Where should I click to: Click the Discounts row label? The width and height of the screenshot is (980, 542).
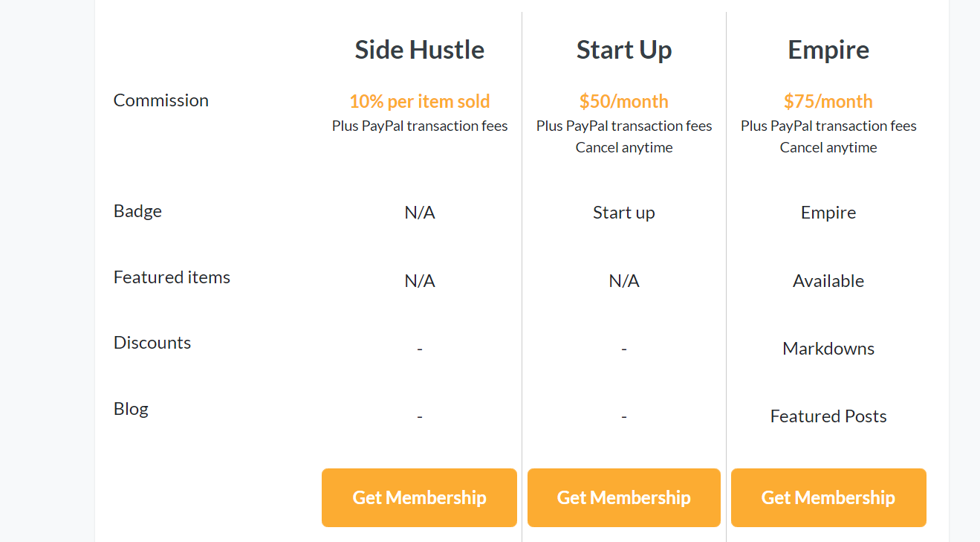tap(152, 343)
